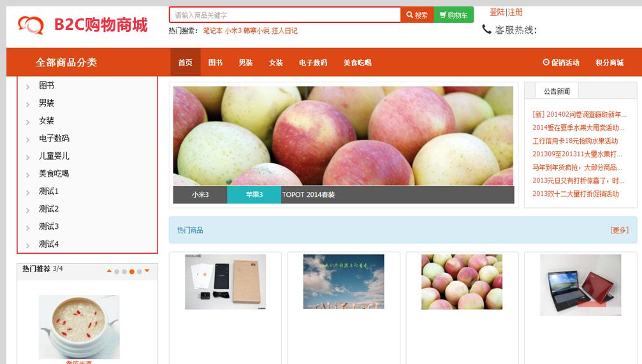Switch banner to 苹果3 slide

click(x=254, y=194)
